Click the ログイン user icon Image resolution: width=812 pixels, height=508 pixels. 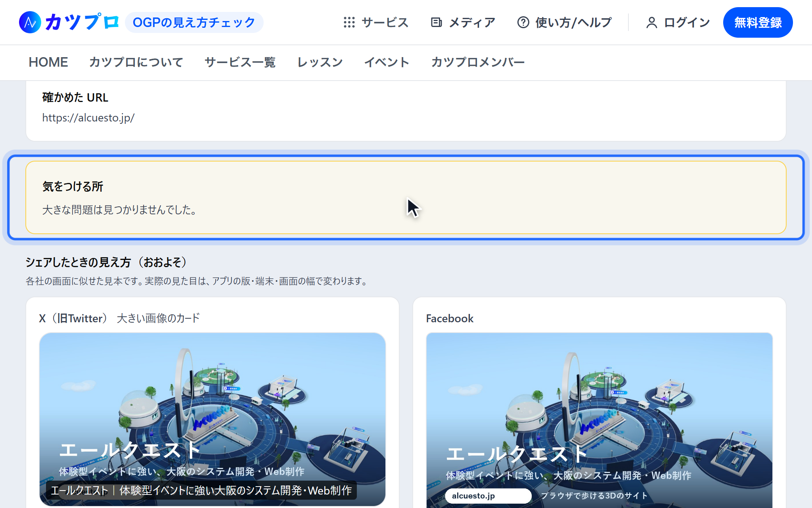(651, 23)
